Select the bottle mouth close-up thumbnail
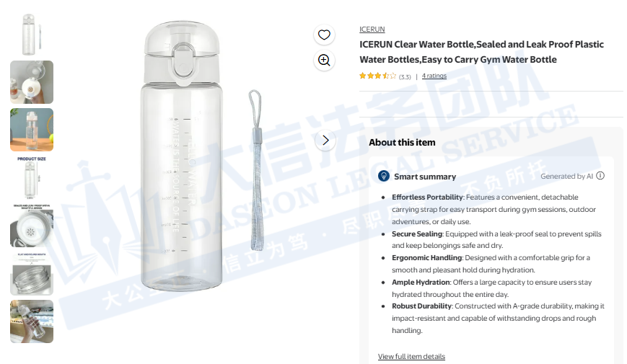The height and width of the screenshot is (364, 627). pyautogui.click(x=32, y=273)
